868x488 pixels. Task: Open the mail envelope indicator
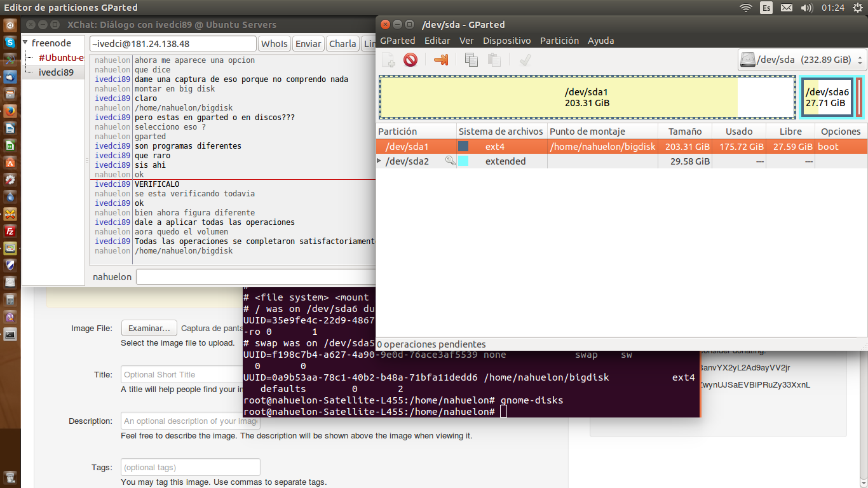coord(787,8)
